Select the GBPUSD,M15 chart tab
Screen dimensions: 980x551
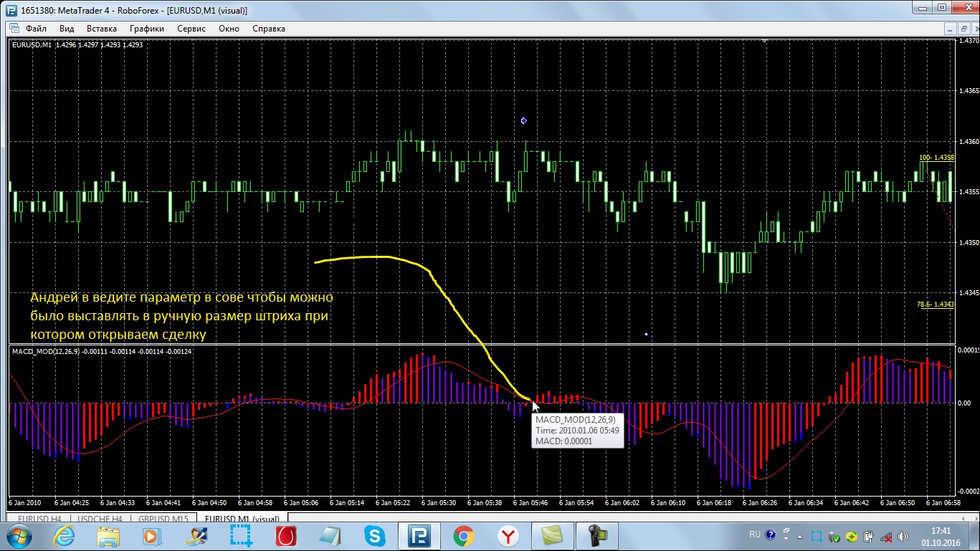pos(164,518)
